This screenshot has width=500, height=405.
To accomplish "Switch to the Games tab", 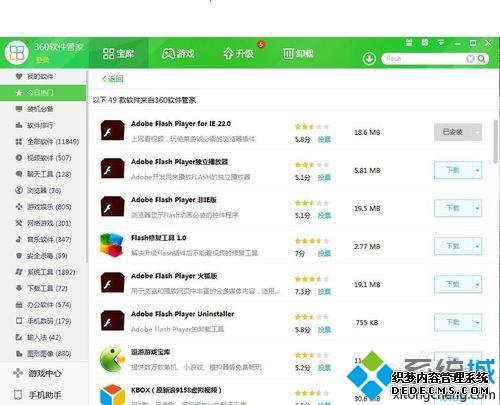I will coord(178,53).
